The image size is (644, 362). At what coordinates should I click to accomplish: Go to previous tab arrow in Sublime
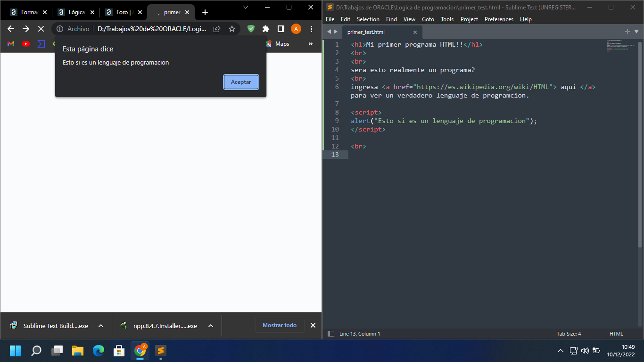point(329,32)
